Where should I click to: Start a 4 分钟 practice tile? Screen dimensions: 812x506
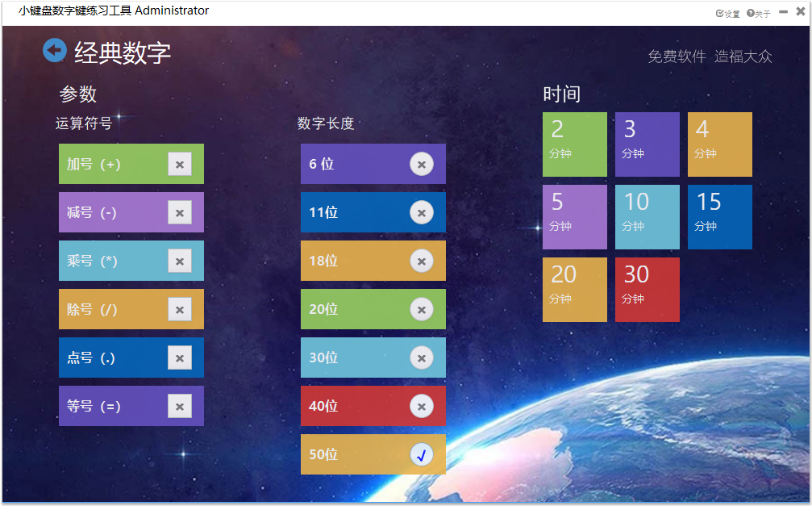(720, 144)
